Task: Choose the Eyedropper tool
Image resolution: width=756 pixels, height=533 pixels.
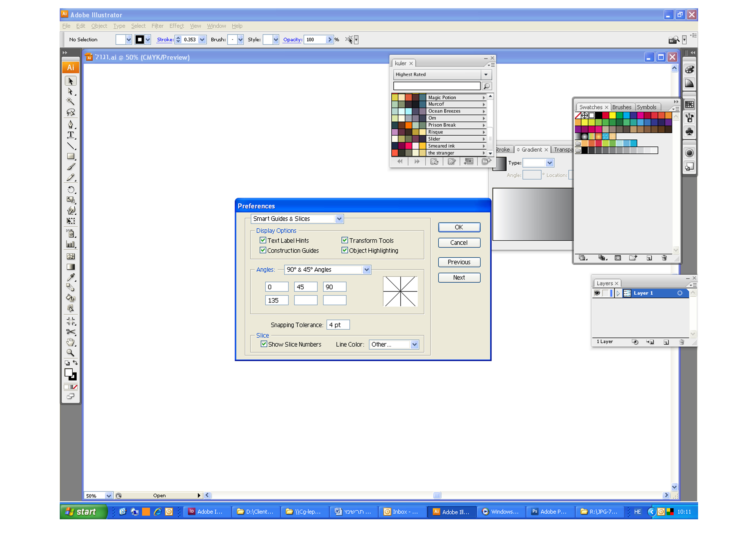Action: 70,277
